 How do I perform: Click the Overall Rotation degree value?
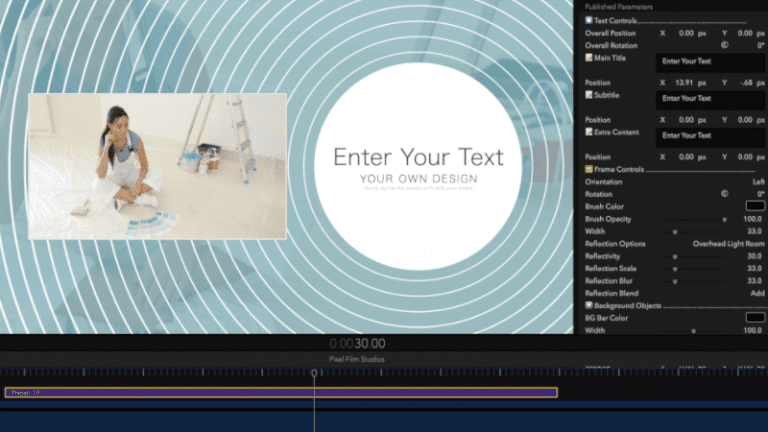pyautogui.click(x=761, y=45)
